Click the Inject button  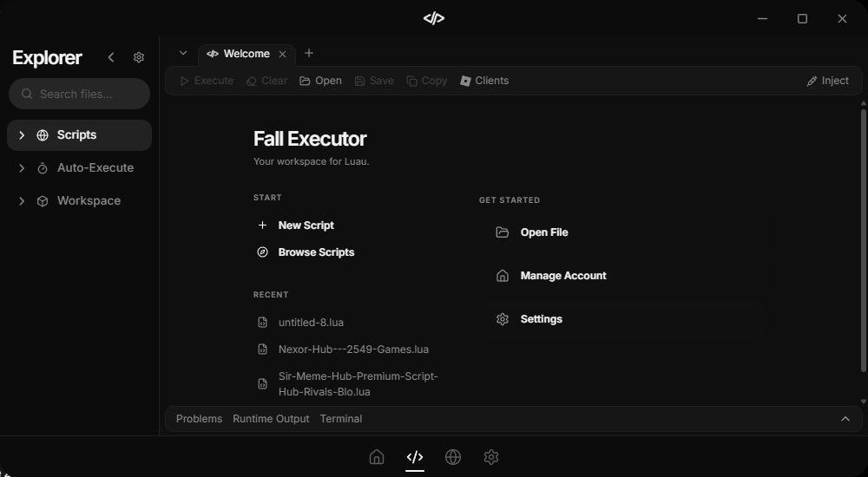pyautogui.click(x=827, y=81)
